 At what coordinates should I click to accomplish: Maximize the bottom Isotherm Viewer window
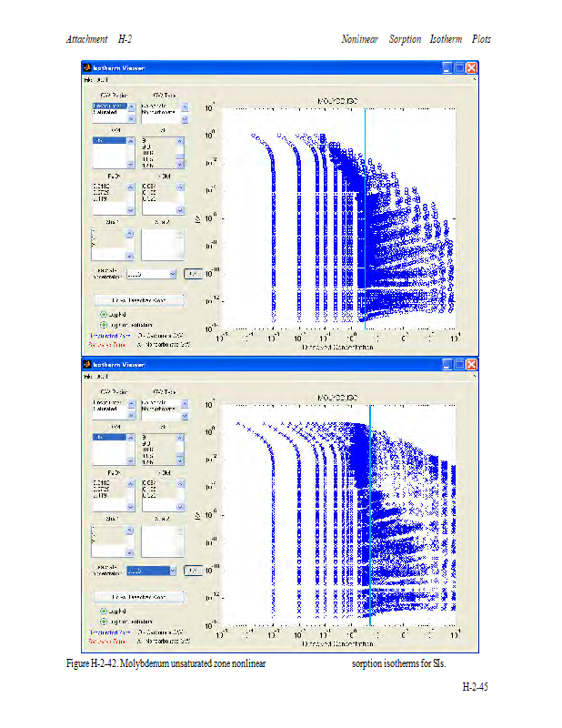(x=460, y=364)
